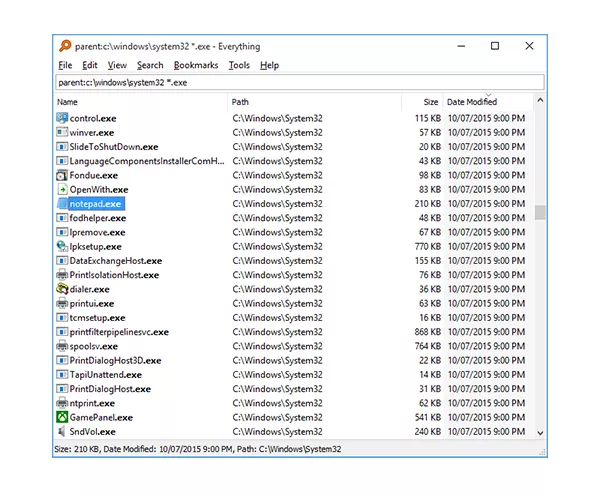This screenshot has height=494, width=600.
Task: Open the View menu
Action: tap(117, 65)
